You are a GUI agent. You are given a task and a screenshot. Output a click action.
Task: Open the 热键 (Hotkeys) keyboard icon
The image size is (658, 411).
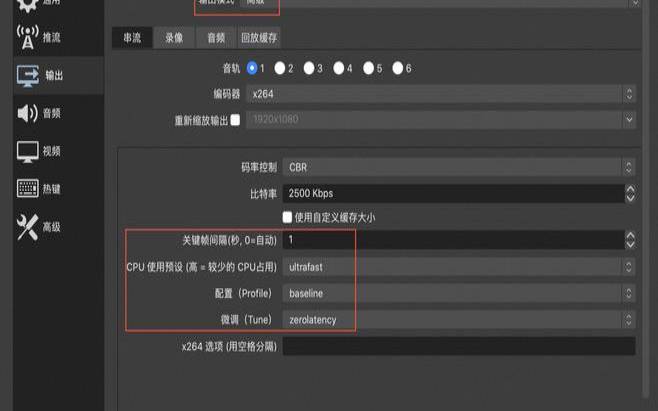[28, 188]
